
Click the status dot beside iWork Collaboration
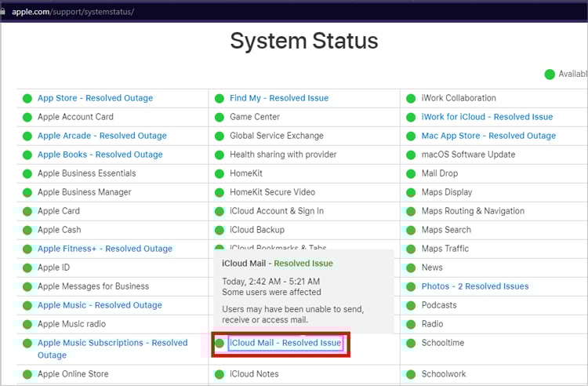point(411,98)
